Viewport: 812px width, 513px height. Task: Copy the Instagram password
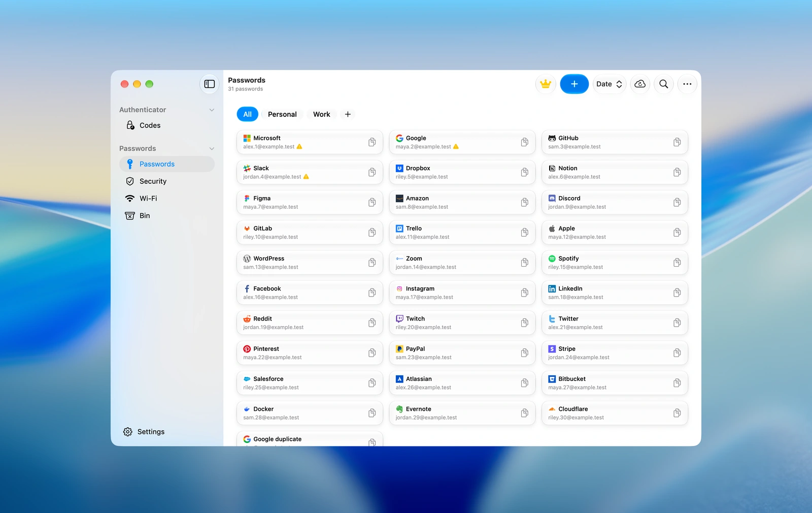pos(525,293)
